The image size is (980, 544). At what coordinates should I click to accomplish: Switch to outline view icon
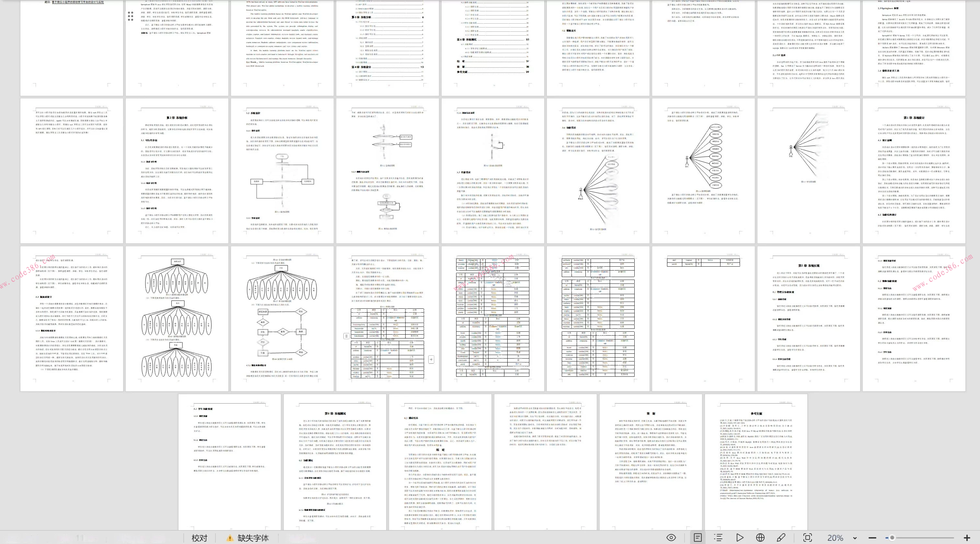(718, 538)
